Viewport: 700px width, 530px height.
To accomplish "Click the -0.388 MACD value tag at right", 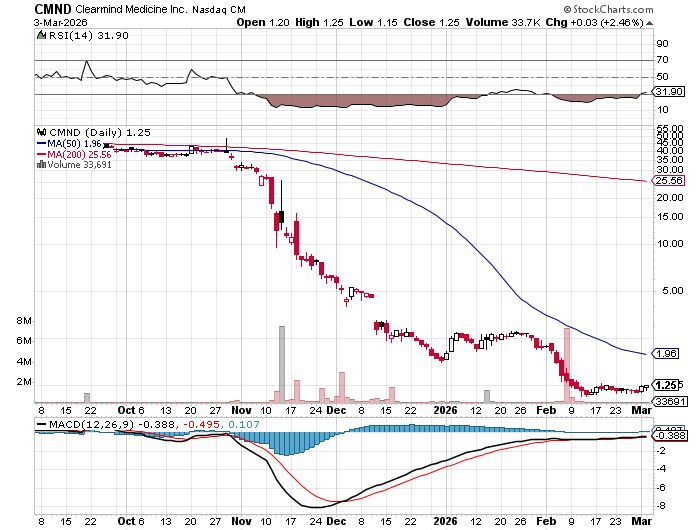I will [670, 435].
